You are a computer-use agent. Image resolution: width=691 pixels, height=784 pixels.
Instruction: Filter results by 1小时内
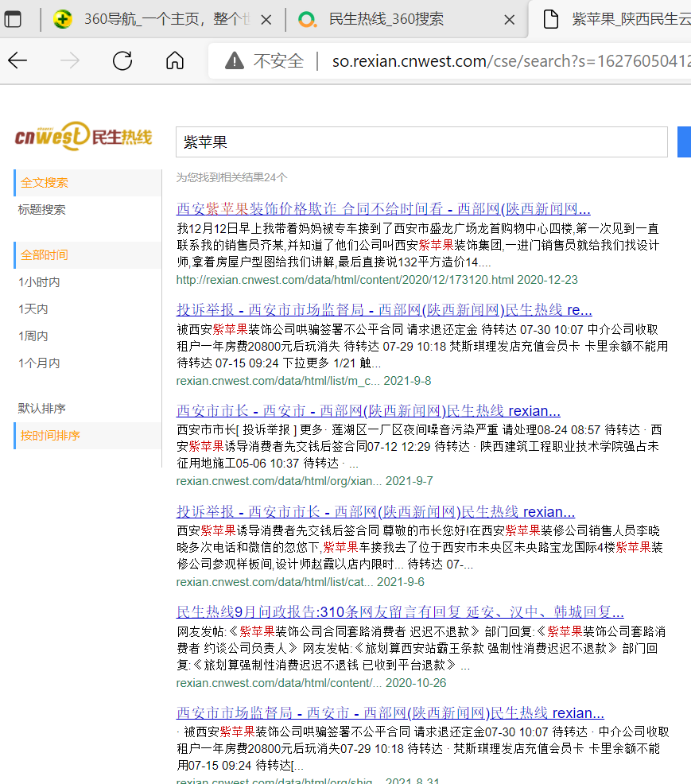pos(39,282)
